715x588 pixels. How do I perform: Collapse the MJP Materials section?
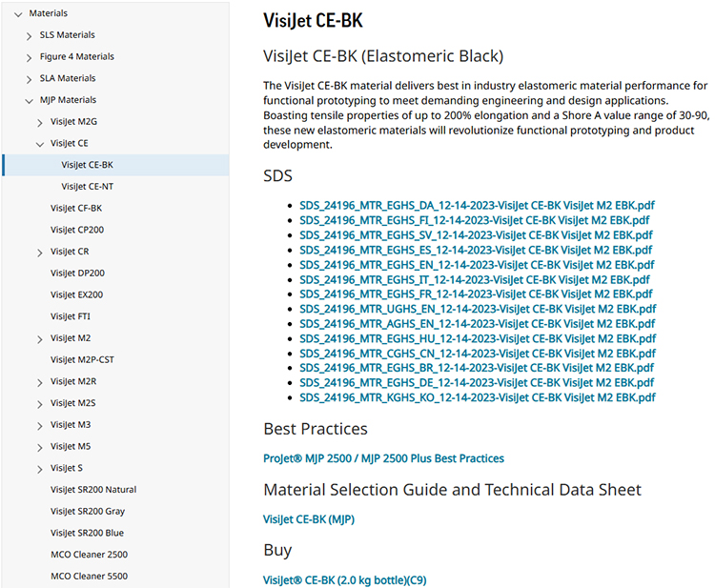tap(30, 100)
